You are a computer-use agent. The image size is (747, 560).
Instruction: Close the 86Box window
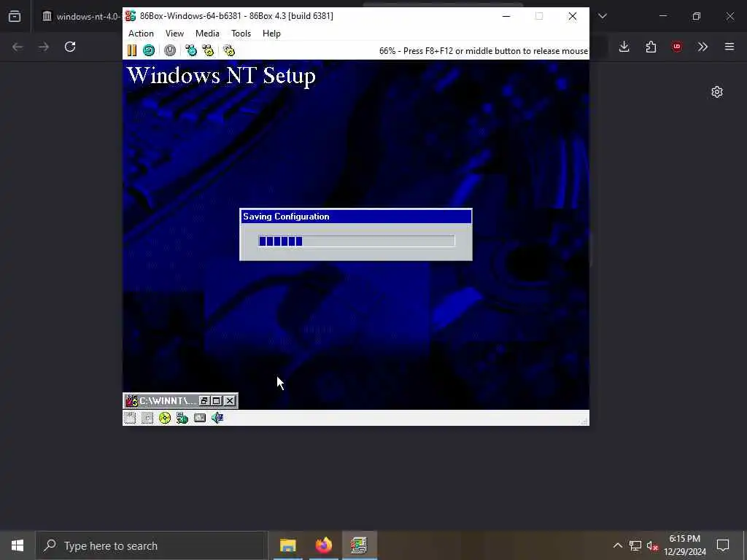click(572, 16)
